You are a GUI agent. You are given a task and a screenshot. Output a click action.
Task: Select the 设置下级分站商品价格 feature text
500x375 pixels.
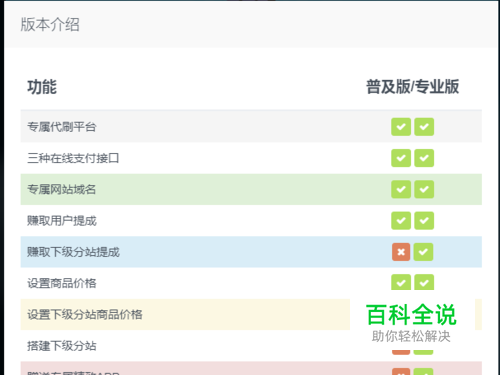[85, 315]
